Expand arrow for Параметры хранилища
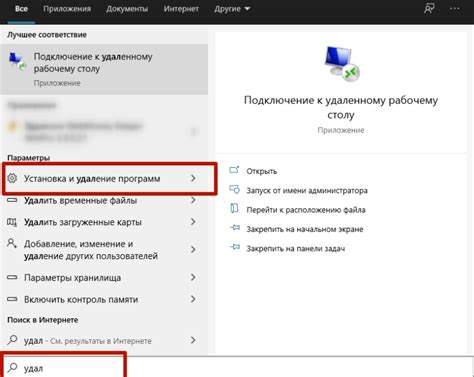The width and height of the screenshot is (474, 377). [193, 277]
